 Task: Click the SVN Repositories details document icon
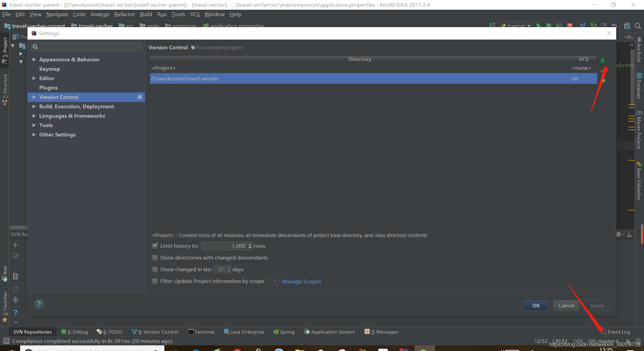coord(15,276)
